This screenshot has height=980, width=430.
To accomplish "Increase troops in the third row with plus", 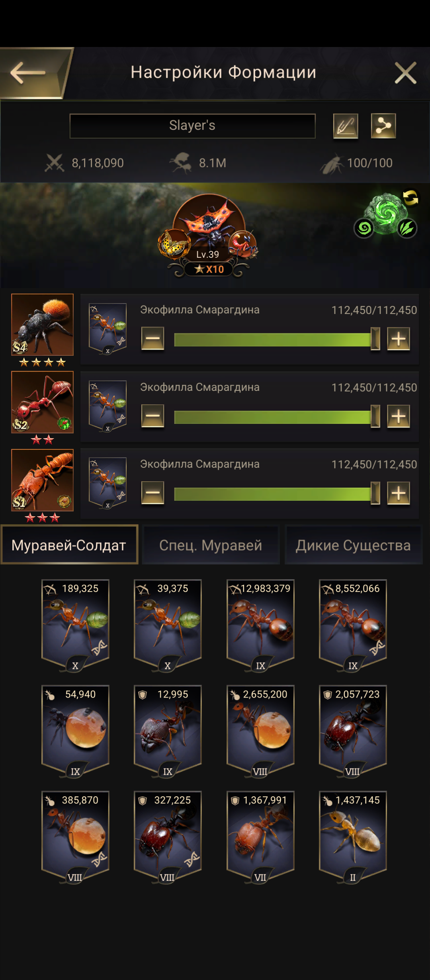I will [x=399, y=493].
